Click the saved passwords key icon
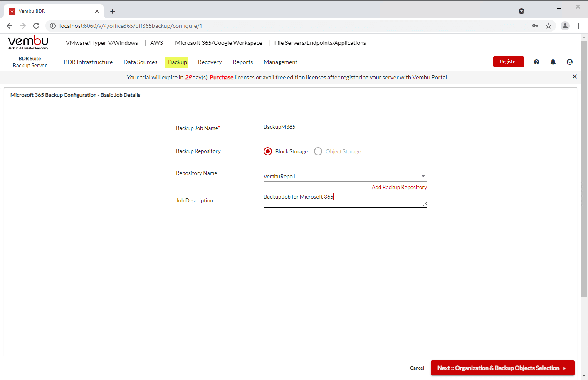Image resolution: width=588 pixels, height=380 pixels. pyautogui.click(x=535, y=26)
